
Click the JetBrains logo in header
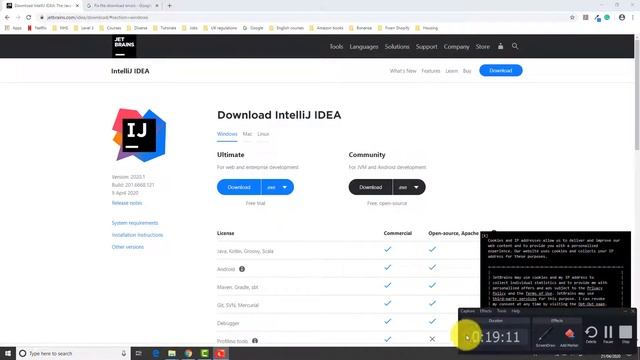pos(124,46)
